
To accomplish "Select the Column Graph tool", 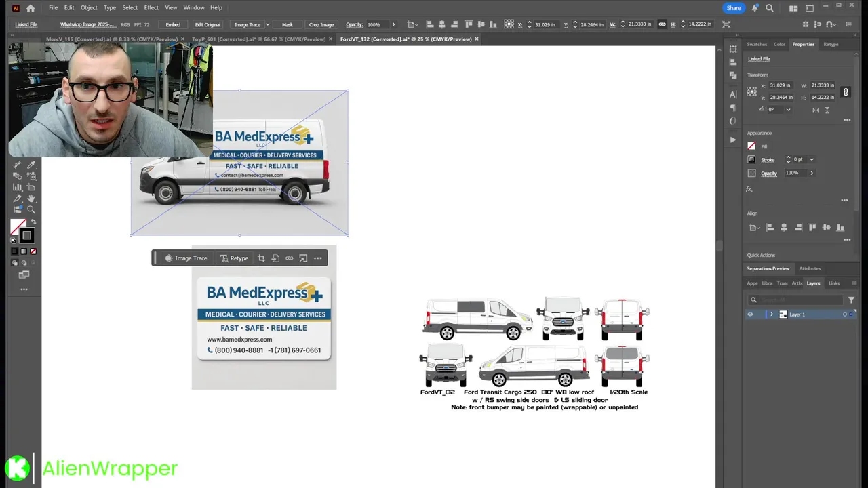I will [17, 187].
